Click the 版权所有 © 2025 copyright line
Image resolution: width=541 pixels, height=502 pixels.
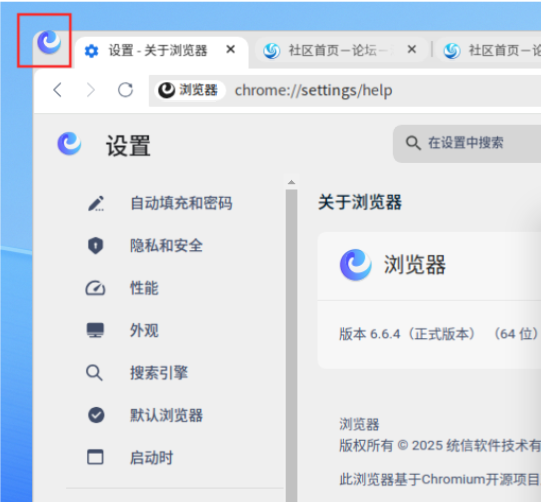(440, 445)
